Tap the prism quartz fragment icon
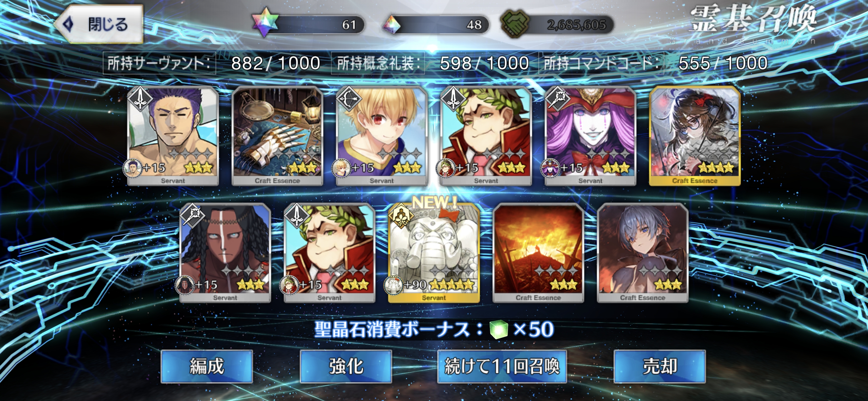This screenshot has height=401, width=868. point(391,25)
